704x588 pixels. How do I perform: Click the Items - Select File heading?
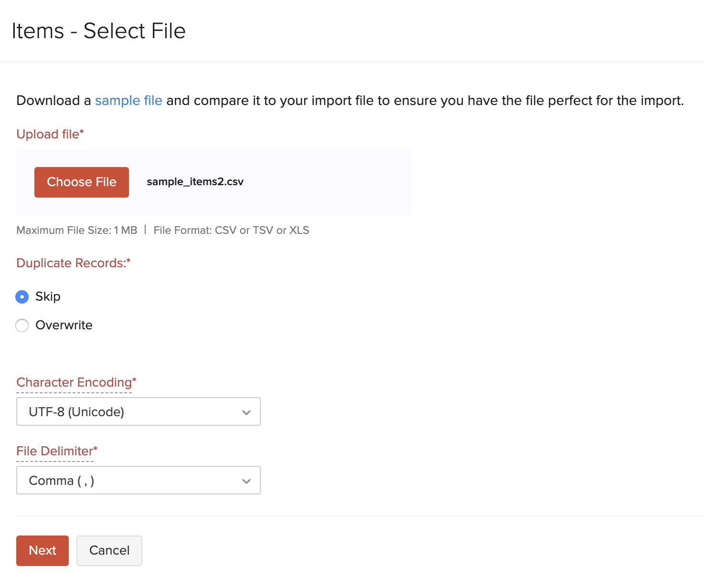pos(99,31)
